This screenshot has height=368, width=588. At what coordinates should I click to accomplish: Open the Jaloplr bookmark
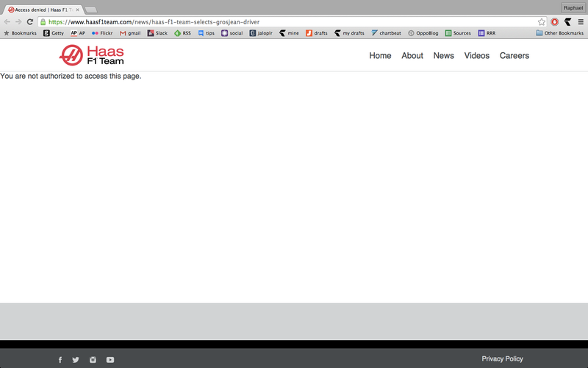click(x=261, y=33)
